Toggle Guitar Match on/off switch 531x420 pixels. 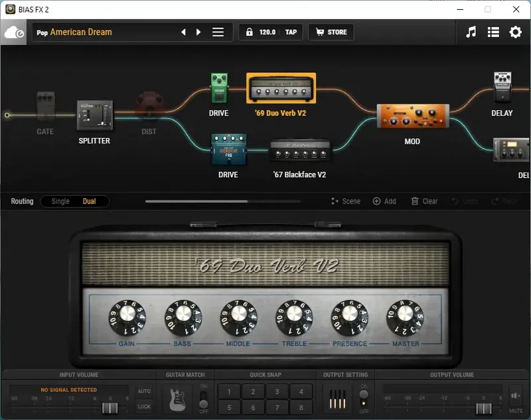204,399
